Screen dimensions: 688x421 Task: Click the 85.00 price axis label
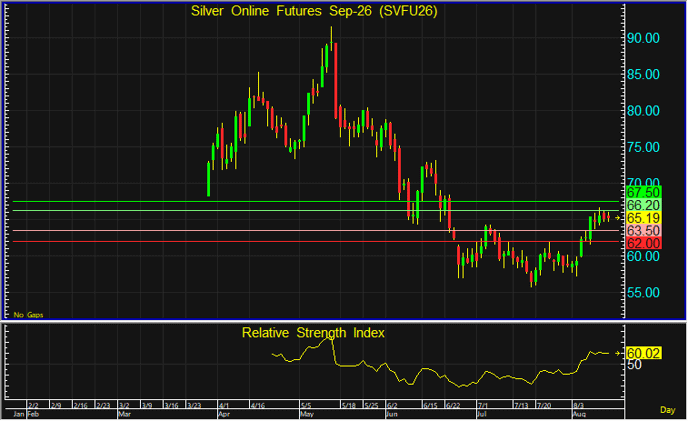[x=643, y=75]
